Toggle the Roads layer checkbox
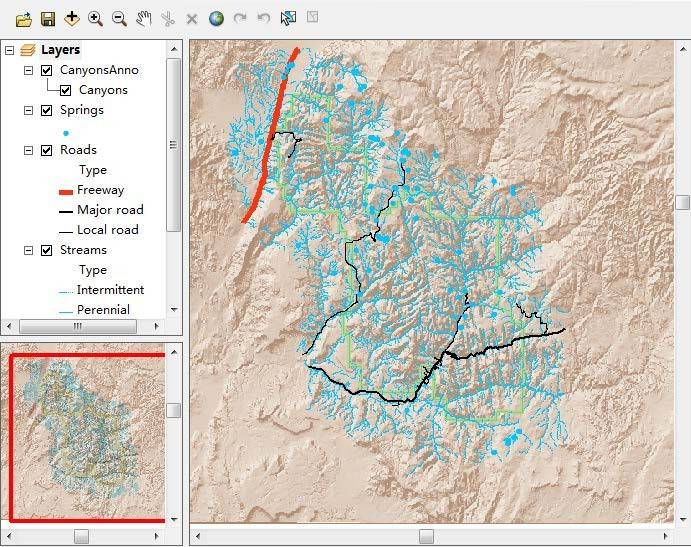The height and width of the screenshot is (547, 691). (46, 150)
